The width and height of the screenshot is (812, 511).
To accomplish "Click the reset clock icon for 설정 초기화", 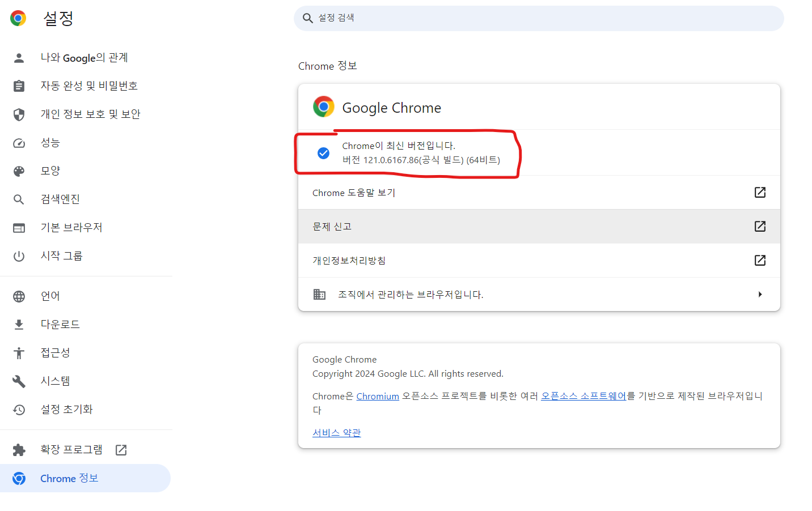I will click(19, 410).
